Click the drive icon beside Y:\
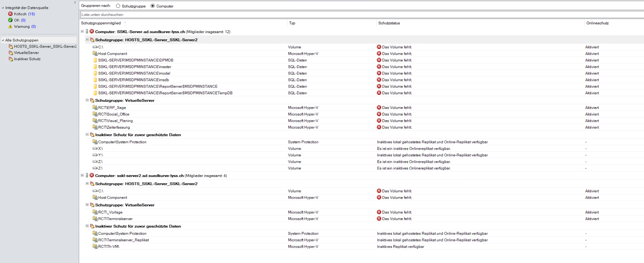Image resolution: width=644 pixels, height=263 pixels. (95, 155)
